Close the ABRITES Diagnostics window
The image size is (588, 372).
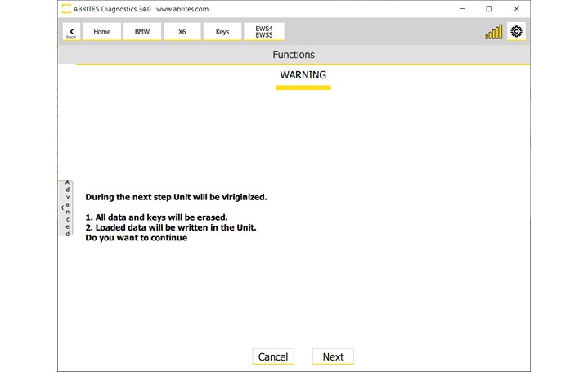[x=516, y=9]
